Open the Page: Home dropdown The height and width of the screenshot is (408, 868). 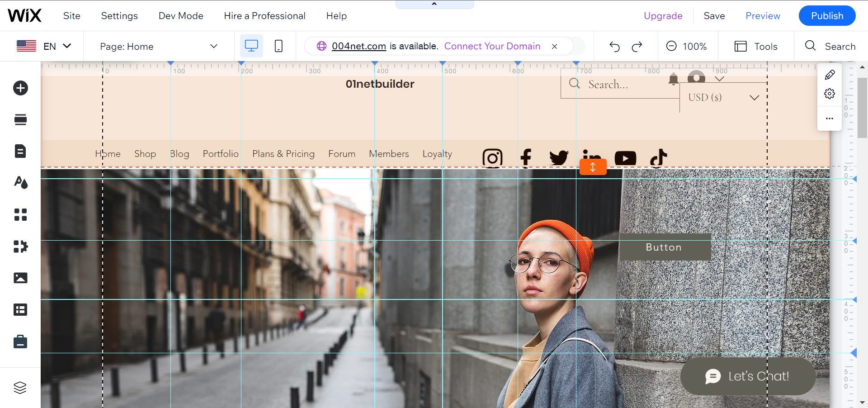159,46
